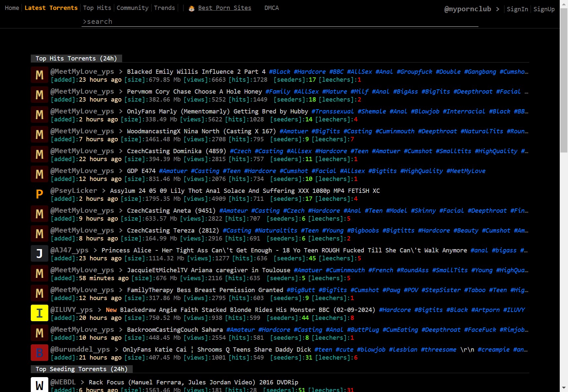Click the M avatar beside the GDP E474 torrent
Screen dimensions: 568x392
[x=39, y=174]
